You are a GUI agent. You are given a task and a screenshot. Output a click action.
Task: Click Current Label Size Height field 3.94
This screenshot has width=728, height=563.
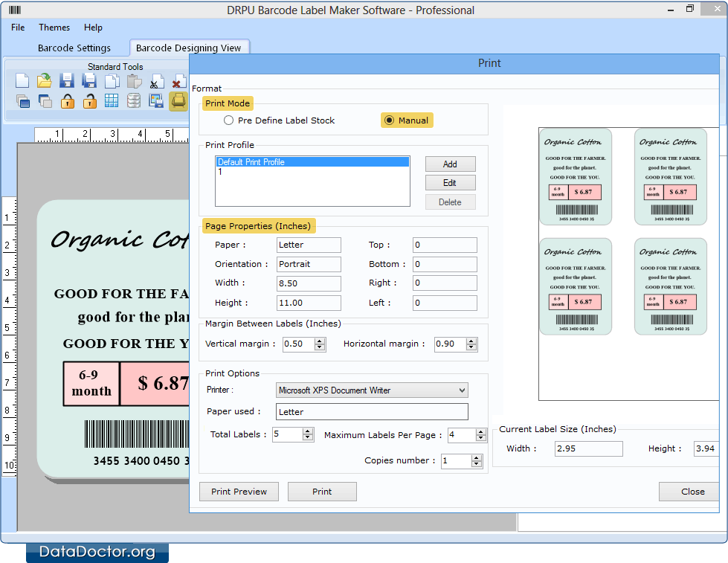706,448
